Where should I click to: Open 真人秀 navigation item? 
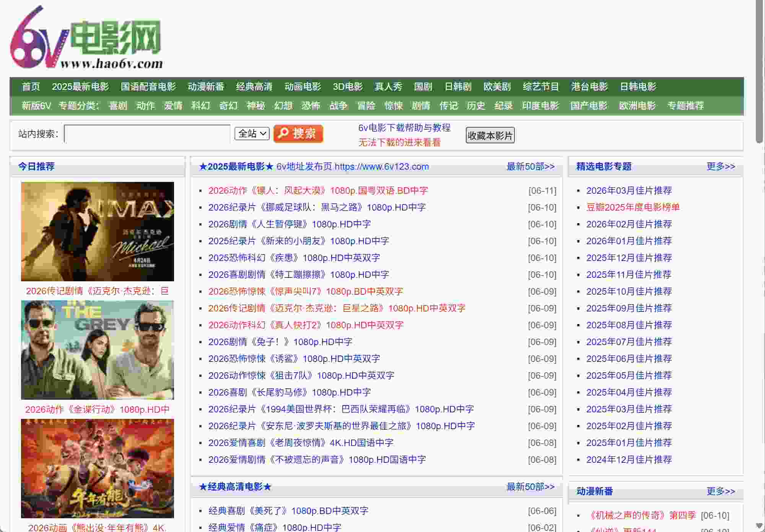pyautogui.click(x=388, y=87)
